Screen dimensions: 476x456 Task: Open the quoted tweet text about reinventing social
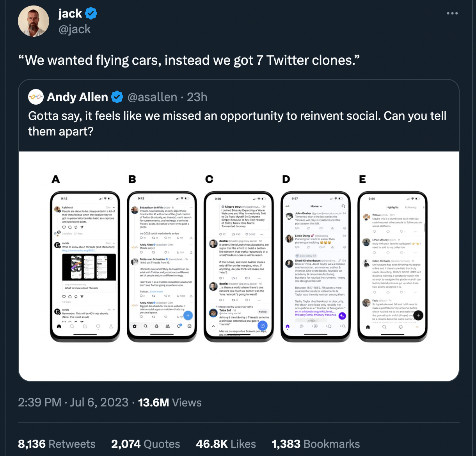click(237, 123)
